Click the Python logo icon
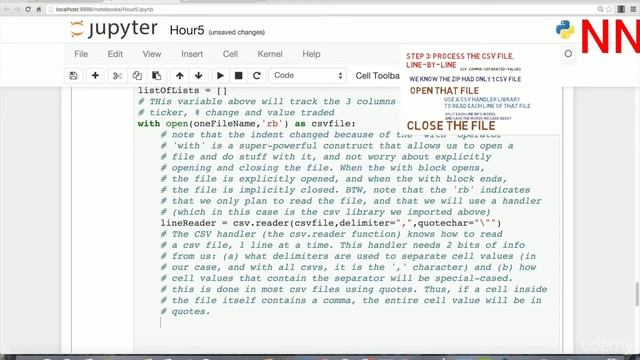This screenshot has width=640, height=360. click(565, 29)
